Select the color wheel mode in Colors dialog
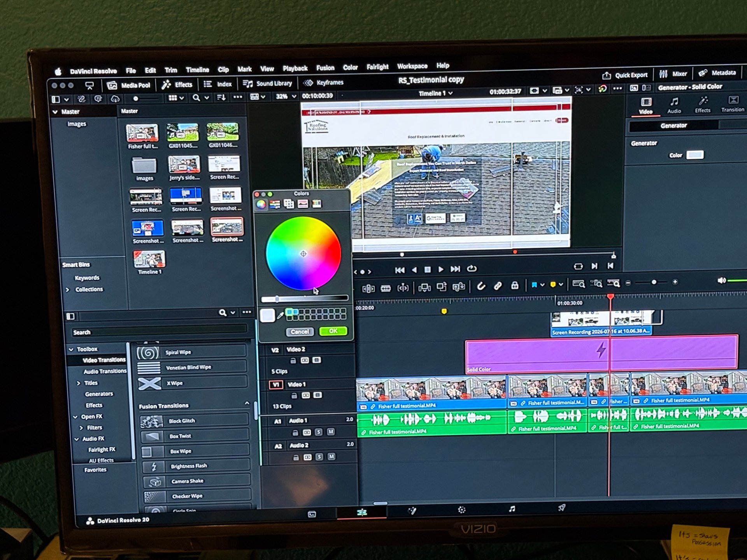This screenshot has width=747, height=560. coord(261,205)
